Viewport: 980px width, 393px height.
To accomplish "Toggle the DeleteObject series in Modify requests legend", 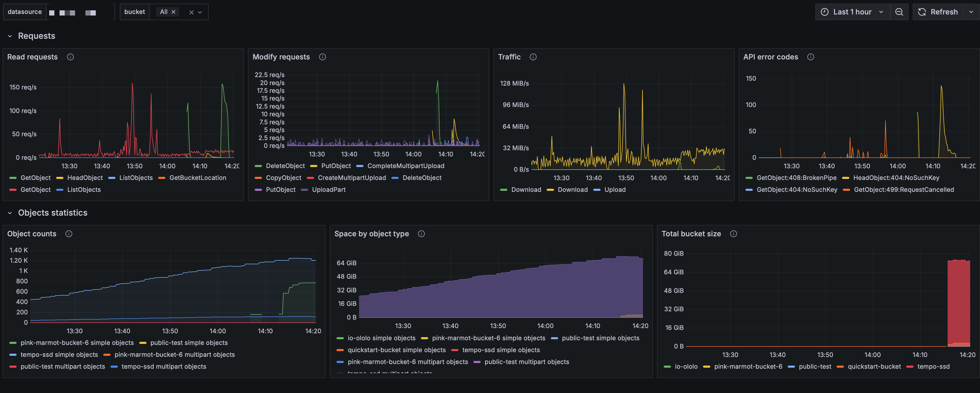I will coord(285,166).
